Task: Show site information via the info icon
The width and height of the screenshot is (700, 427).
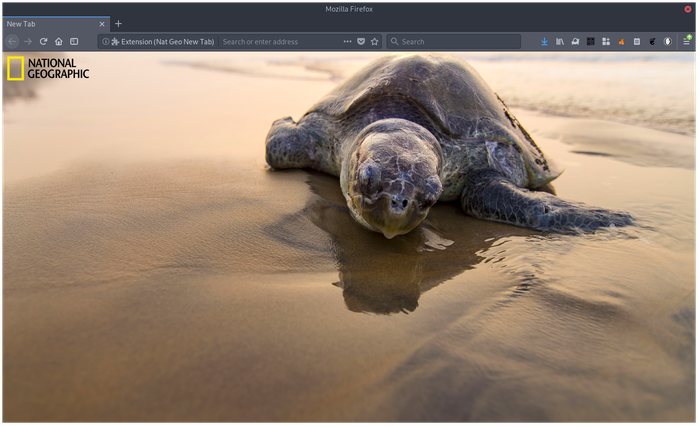Action: tap(105, 42)
